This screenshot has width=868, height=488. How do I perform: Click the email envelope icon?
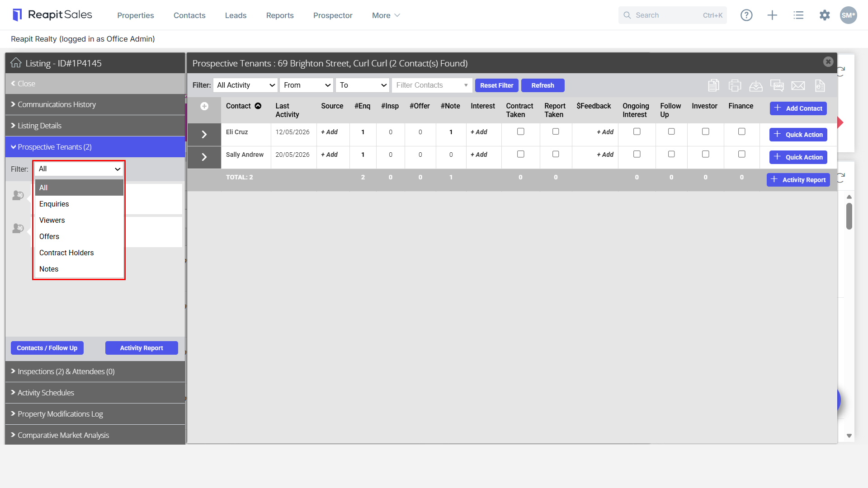[798, 85]
